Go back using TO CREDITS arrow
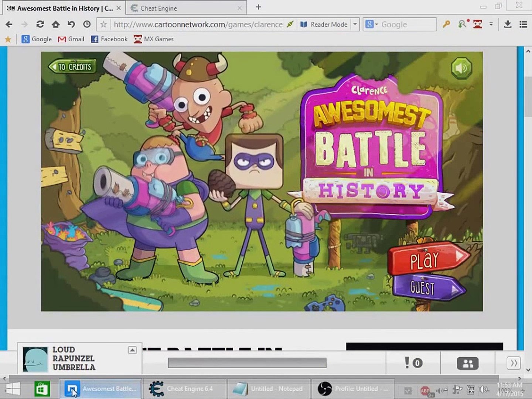 coord(72,67)
